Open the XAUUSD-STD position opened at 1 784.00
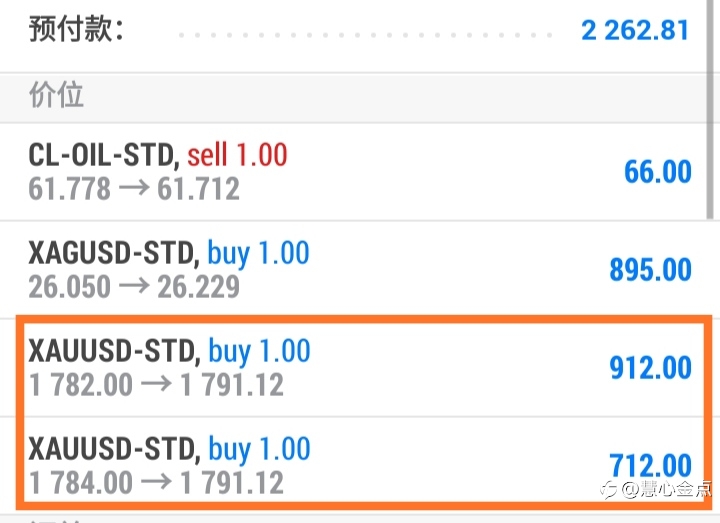720x523 pixels. point(363,459)
